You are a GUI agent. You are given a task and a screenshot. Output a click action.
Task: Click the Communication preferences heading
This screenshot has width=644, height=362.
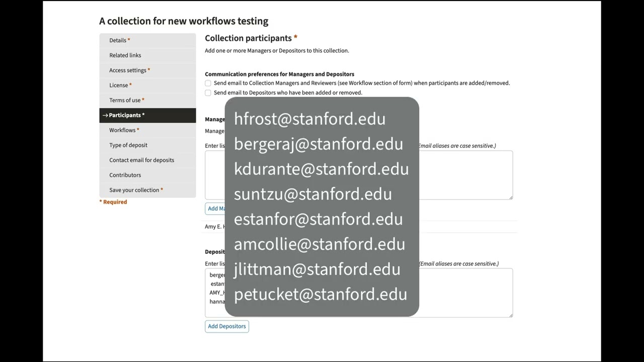(x=280, y=74)
